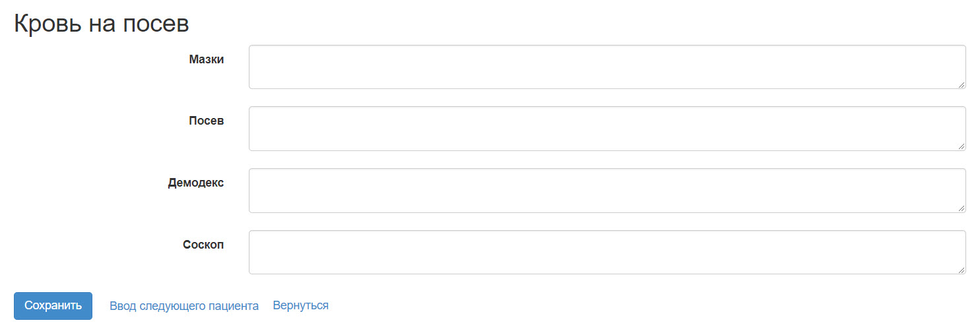Click the Мазки field label
The width and height of the screenshot is (980, 335).
pos(206,59)
